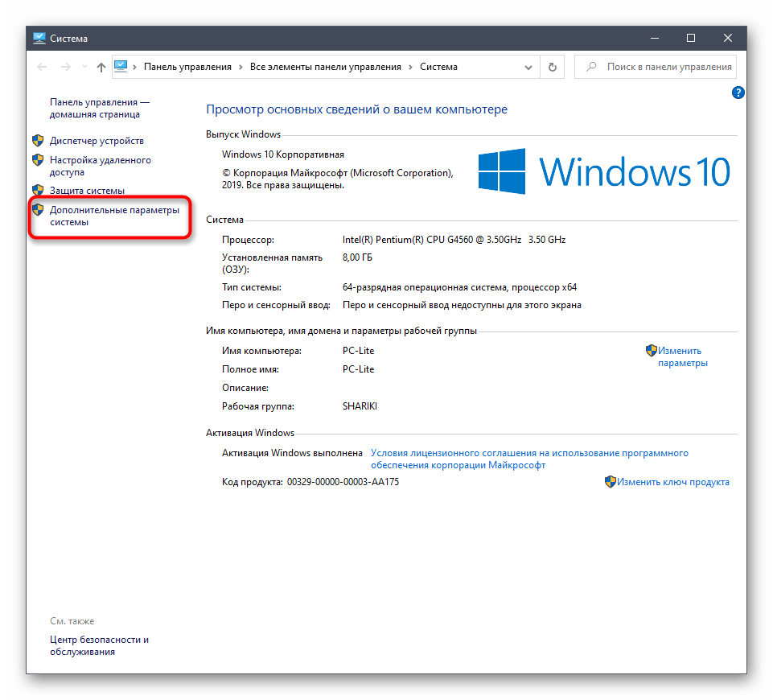The width and height of the screenshot is (773, 700).
Task: Open the recent locations dropdown arrow
Action: click(84, 68)
